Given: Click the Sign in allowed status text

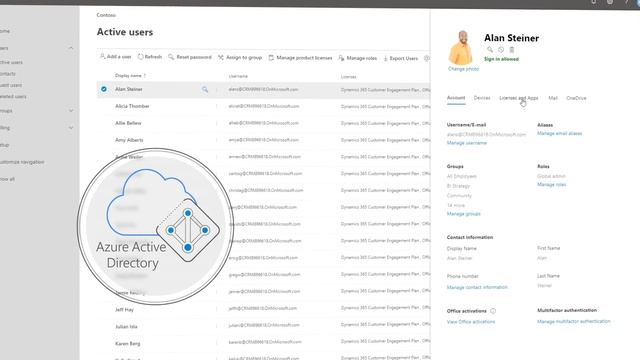Looking at the screenshot, I should click(501, 59).
